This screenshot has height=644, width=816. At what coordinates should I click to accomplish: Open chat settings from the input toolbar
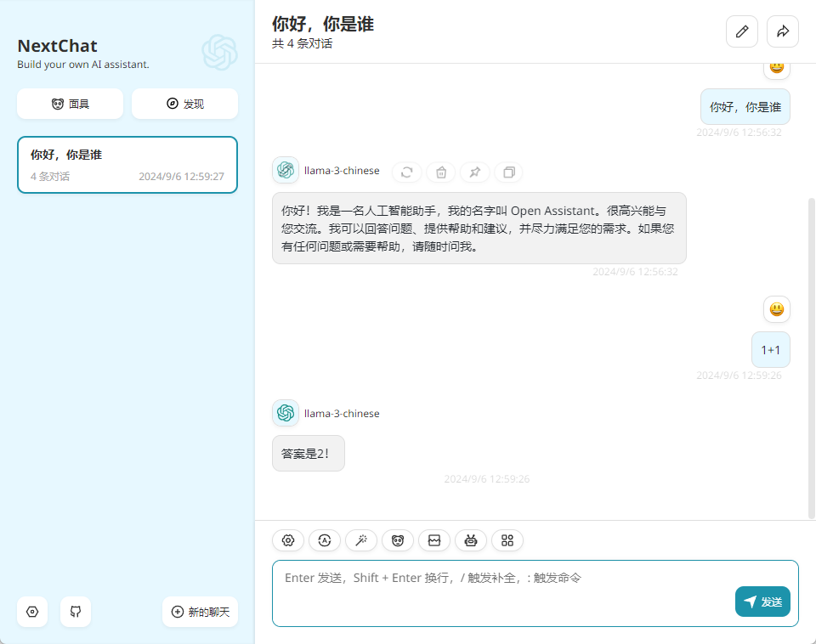pos(288,540)
